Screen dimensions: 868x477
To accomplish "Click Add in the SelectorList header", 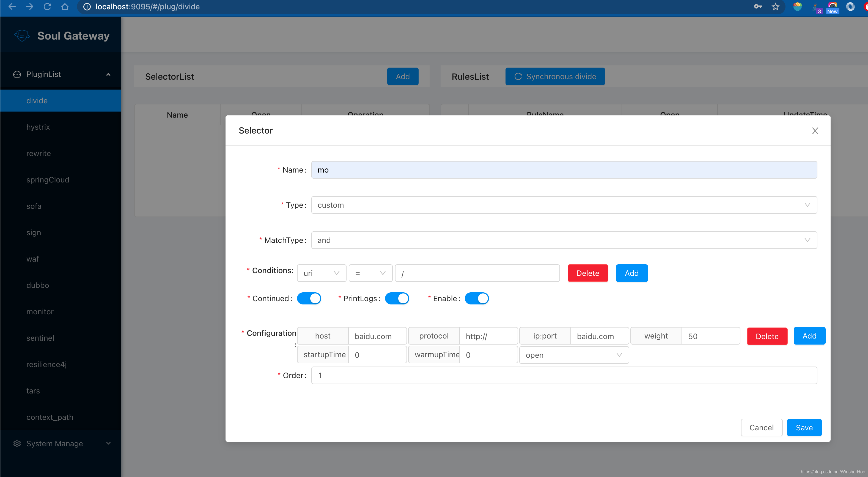I will (403, 76).
